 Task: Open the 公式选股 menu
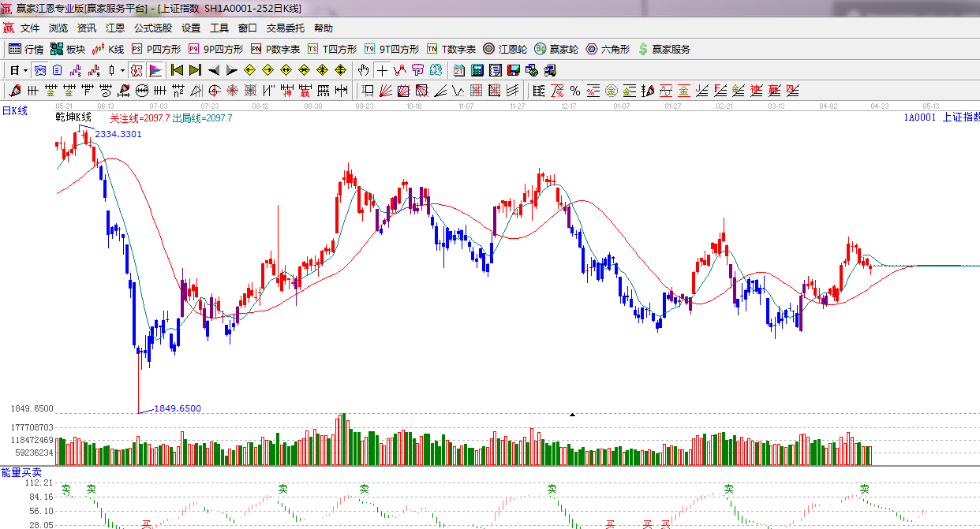point(152,28)
